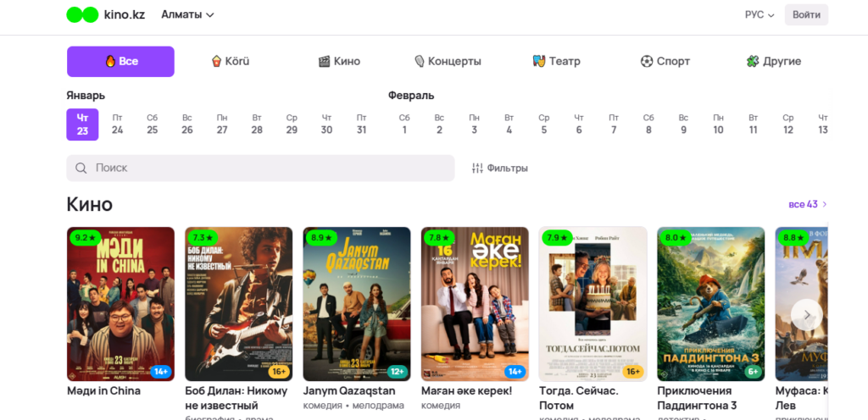Image resolution: width=868 pixels, height=420 pixels.
Task: Click the Поиск search field
Action: 260,168
